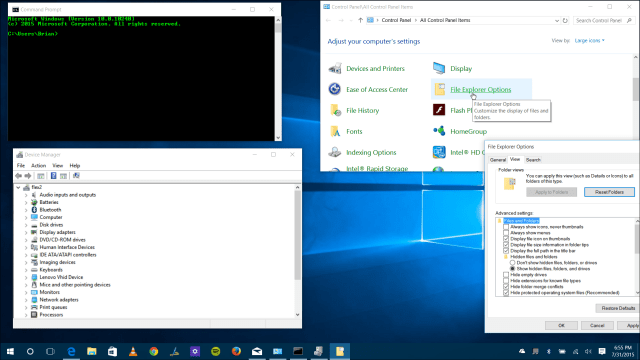Collapse the root computer node in Device Manager
Image resolution: width=640 pixels, height=360 pixels.
[18, 187]
